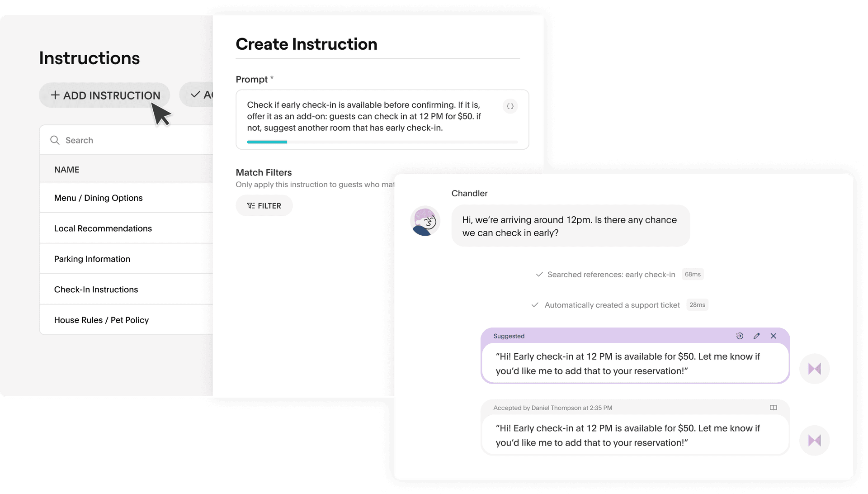Click the magnifier icon in Search box
The height and width of the screenshot is (494, 868).
coord(55,140)
